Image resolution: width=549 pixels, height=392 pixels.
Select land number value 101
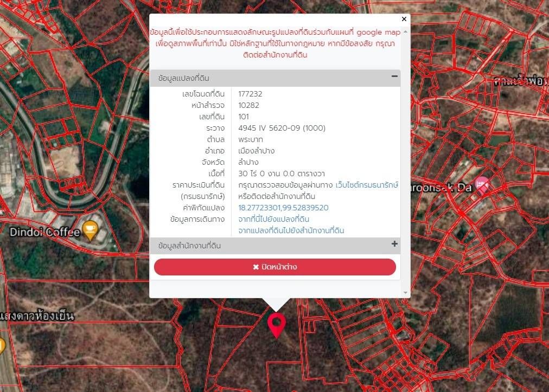(x=244, y=117)
